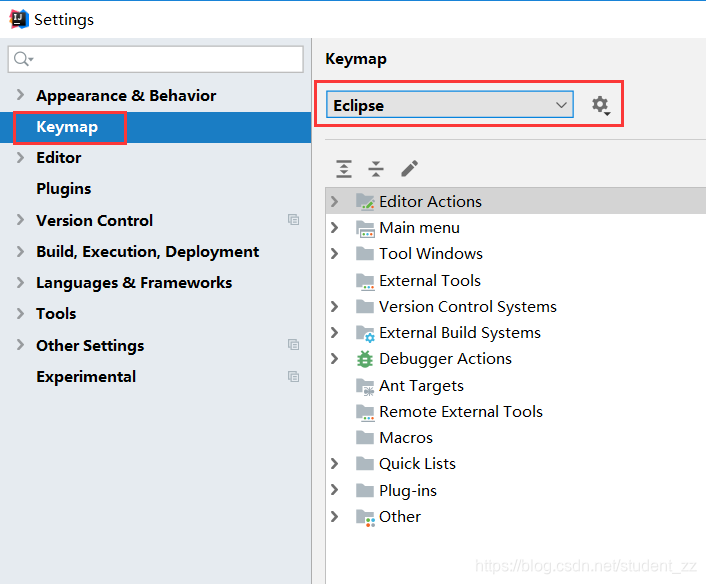Click the IntelliJ logo in title bar
This screenshot has height=584, width=706.
[x=18, y=19]
